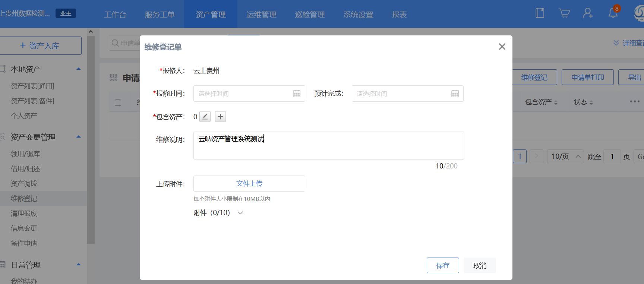Screen dimensions: 644x284
Task: Open the three-dots column options menu
Action: 635,101
